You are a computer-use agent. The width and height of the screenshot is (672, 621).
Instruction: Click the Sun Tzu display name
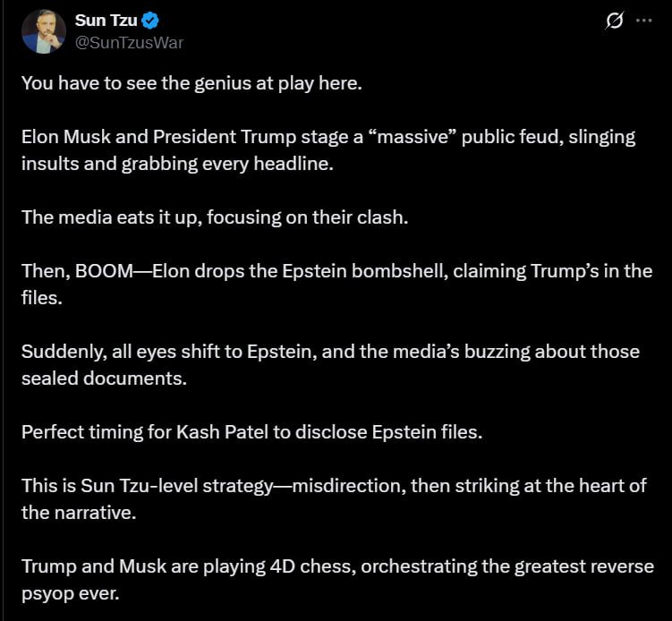pyautogui.click(x=106, y=21)
